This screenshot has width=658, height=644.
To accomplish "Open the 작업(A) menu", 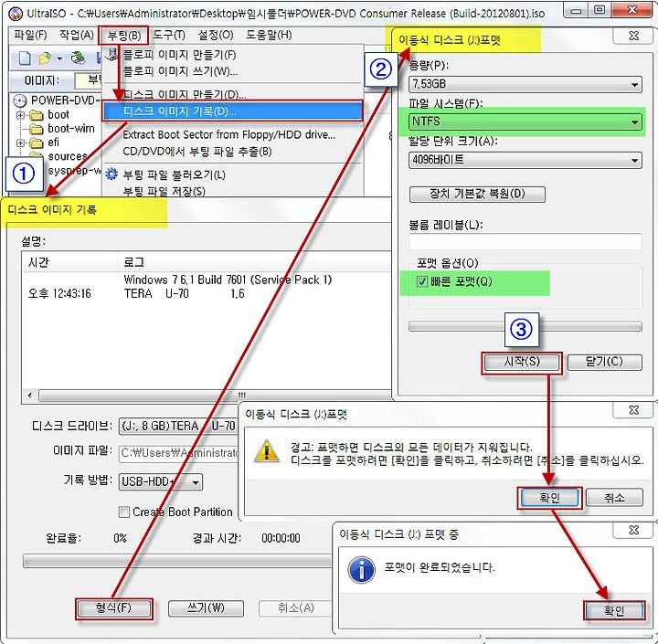I will [x=77, y=35].
